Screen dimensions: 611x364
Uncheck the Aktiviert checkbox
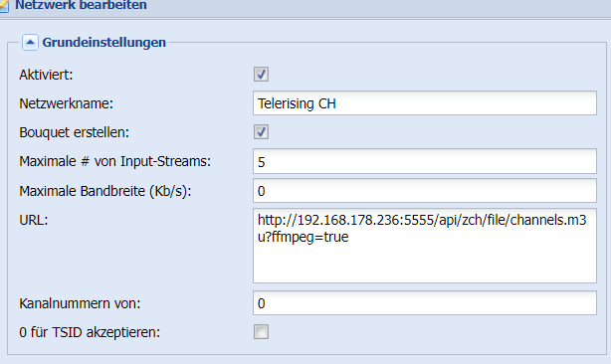261,74
